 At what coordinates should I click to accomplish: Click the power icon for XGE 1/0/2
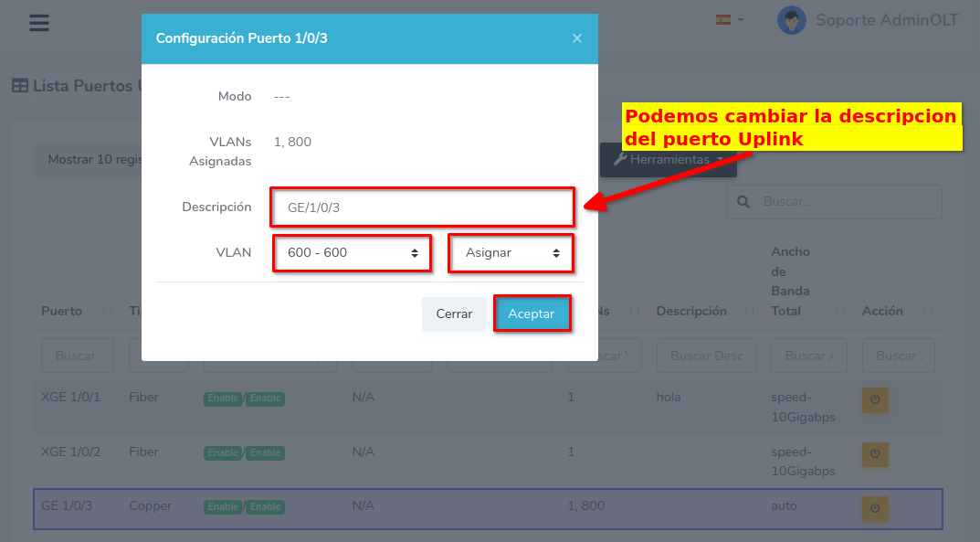coord(874,453)
